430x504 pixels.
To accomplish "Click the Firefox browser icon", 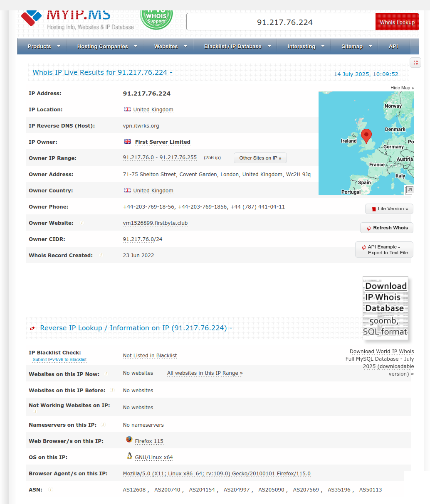I will pyautogui.click(x=129, y=440).
